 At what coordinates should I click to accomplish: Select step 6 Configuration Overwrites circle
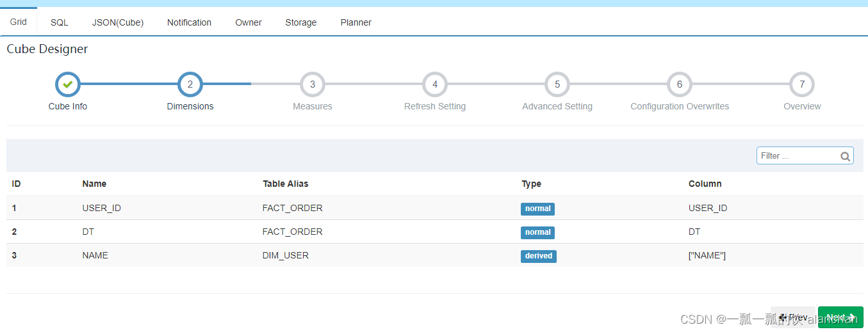pyautogui.click(x=680, y=84)
